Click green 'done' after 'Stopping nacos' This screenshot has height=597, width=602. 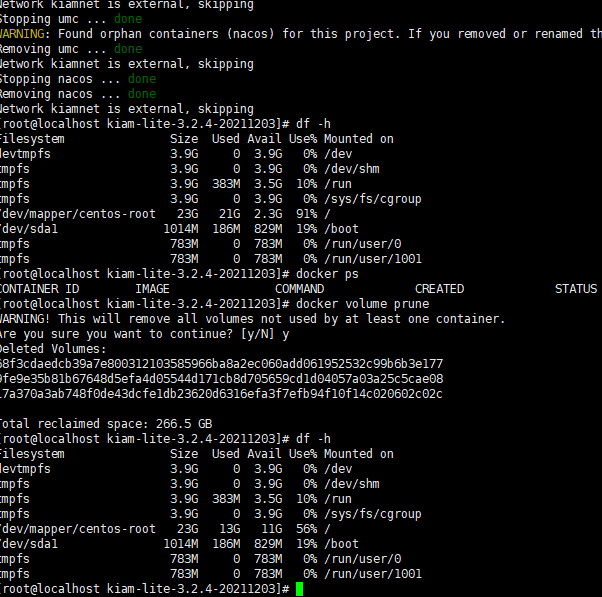(x=142, y=79)
